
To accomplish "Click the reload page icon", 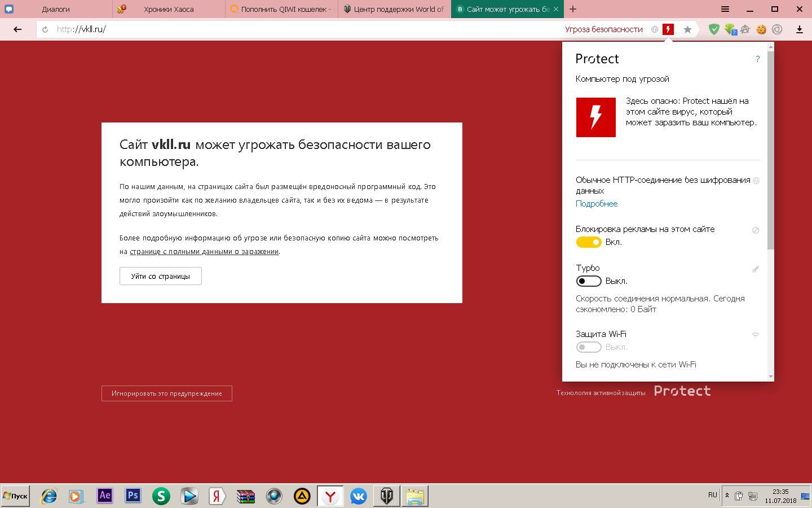I will 45,29.
